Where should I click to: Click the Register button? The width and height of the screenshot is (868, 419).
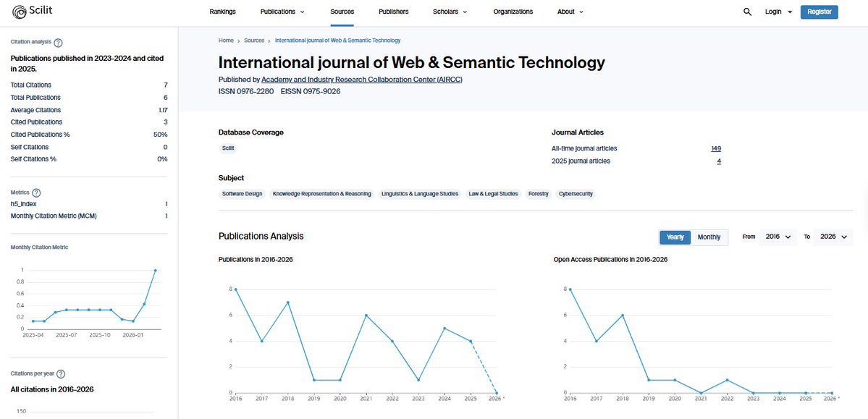coord(819,12)
